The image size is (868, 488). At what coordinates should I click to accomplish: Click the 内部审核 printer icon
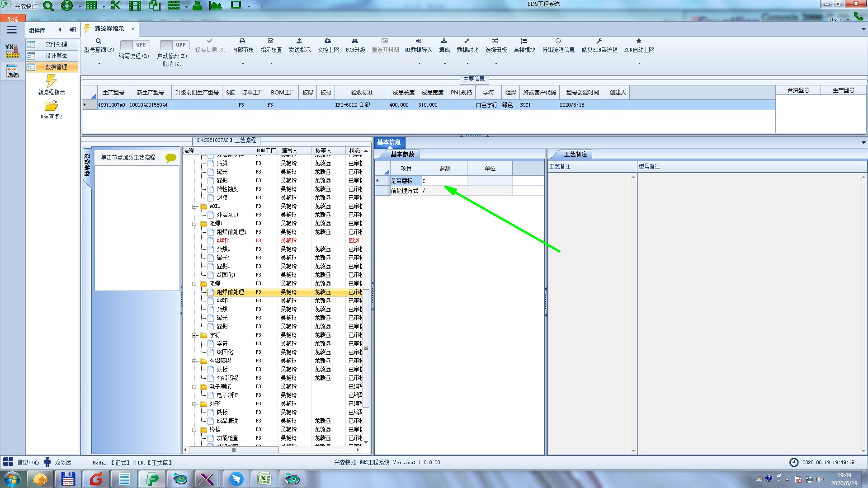click(x=242, y=41)
